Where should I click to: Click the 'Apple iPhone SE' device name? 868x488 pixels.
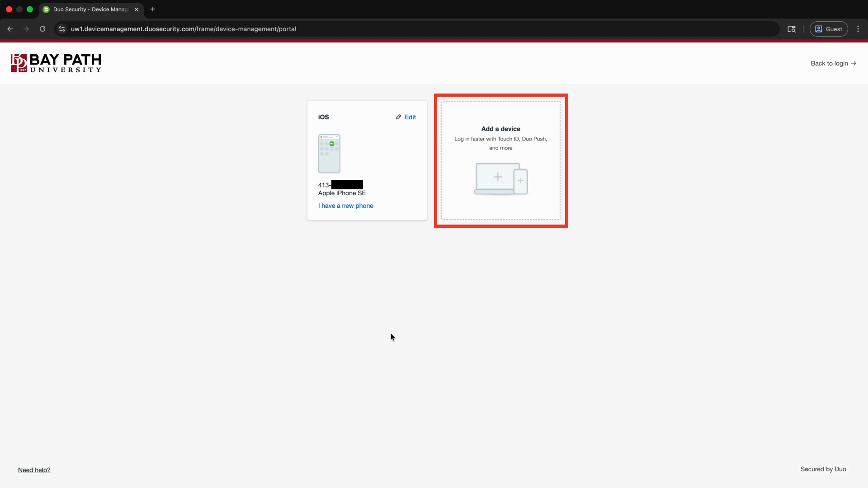[342, 193]
